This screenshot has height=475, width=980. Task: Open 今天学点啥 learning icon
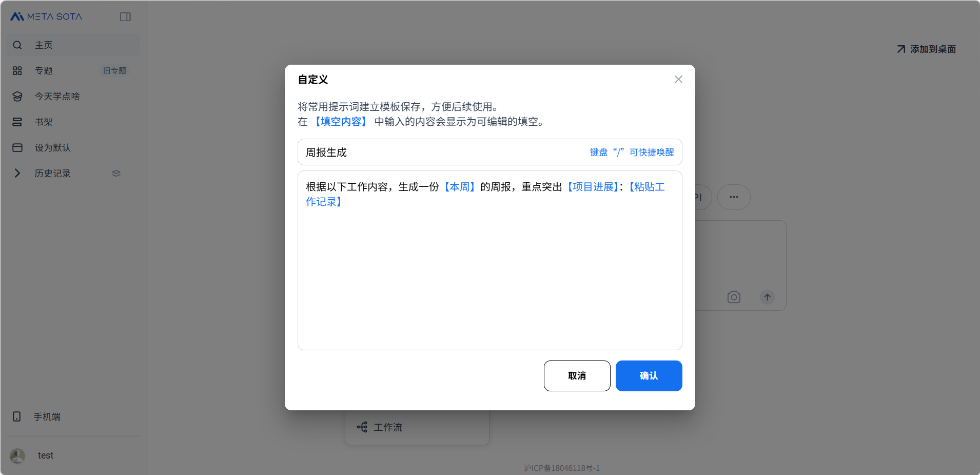coord(17,97)
